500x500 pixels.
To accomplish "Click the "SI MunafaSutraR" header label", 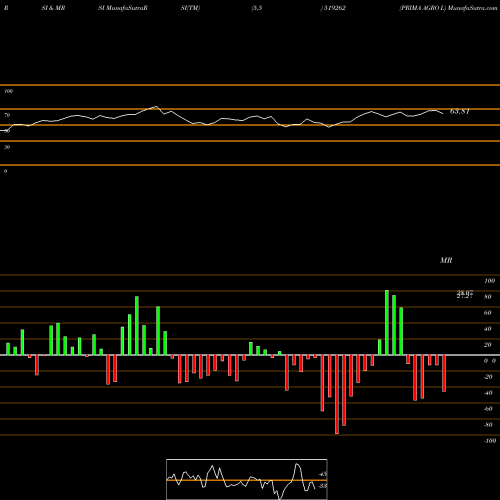I will (123, 8).
